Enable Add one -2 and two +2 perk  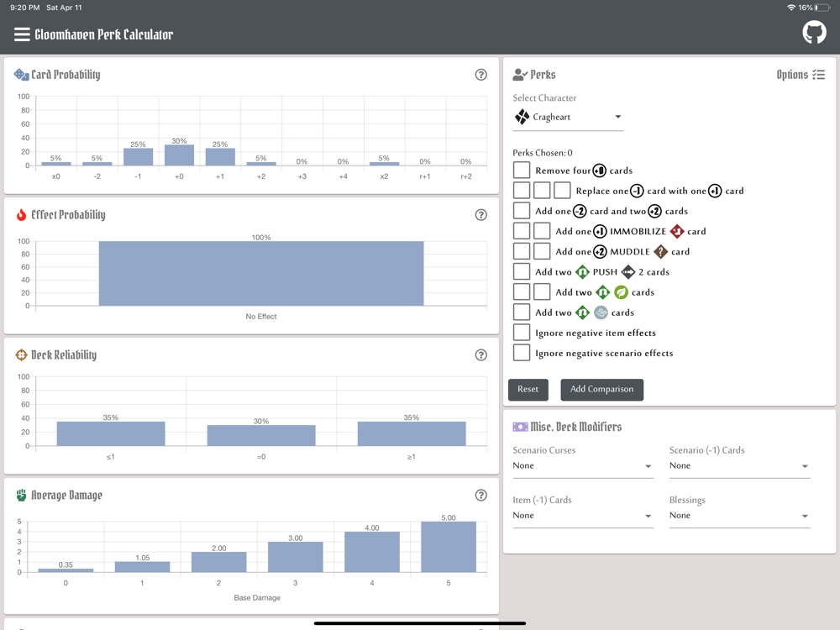pos(522,211)
